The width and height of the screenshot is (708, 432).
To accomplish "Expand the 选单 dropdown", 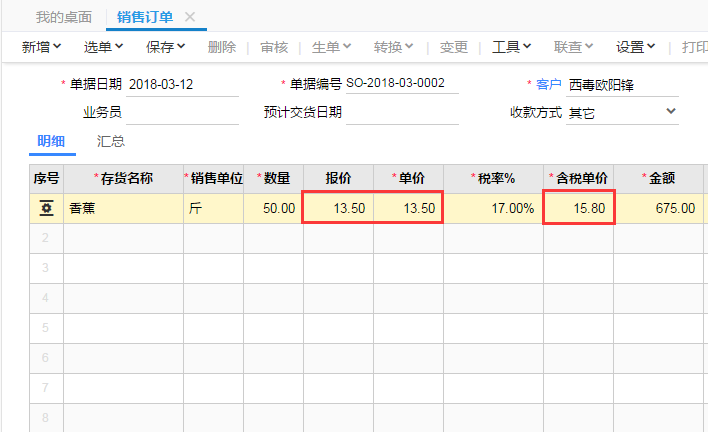I will (x=103, y=46).
